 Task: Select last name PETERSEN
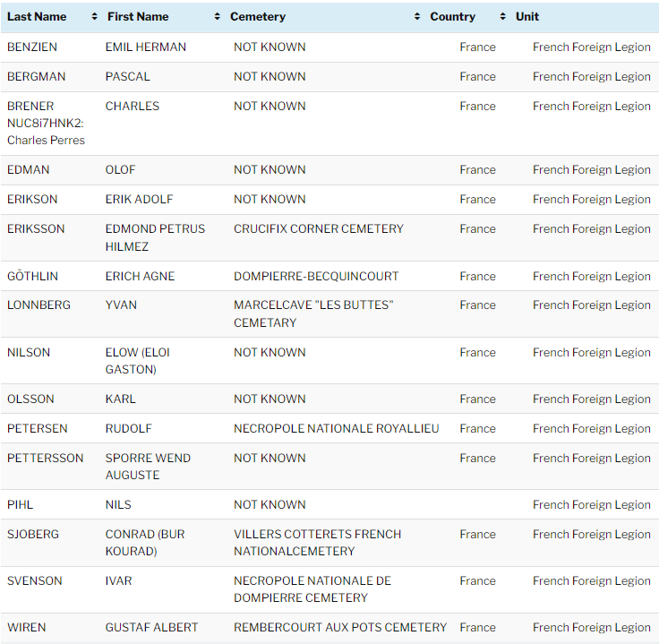pos(37,428)
